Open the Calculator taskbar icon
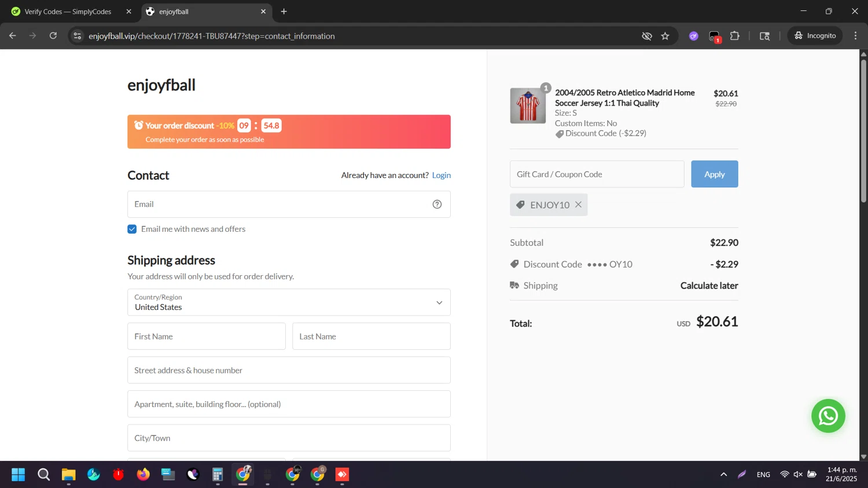 (x=218, y=475)
